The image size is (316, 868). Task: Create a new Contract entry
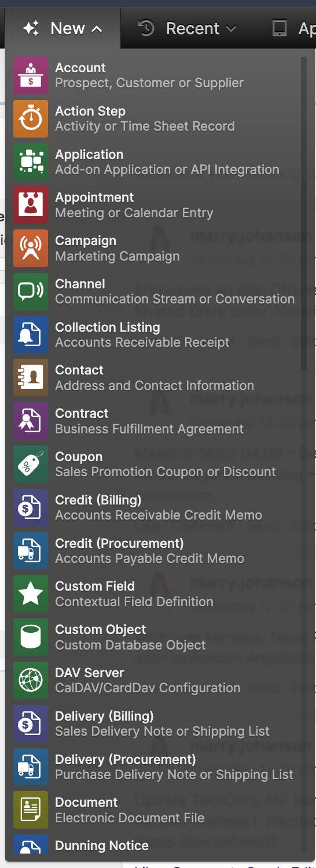click(x=156, y=421)
